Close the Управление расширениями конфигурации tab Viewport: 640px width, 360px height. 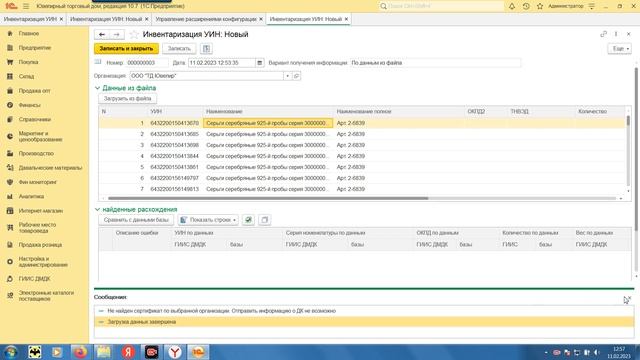(x=261, y=19)
